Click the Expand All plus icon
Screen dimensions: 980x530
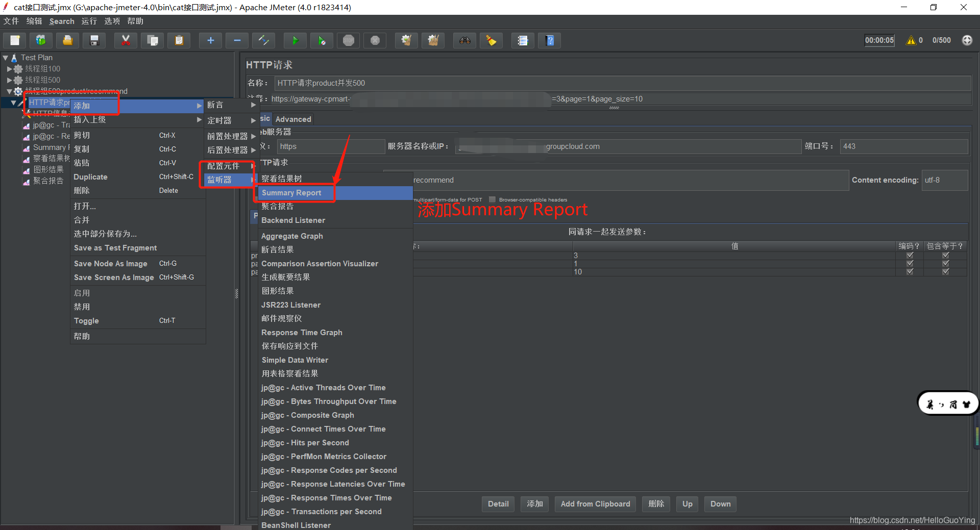(210, 40)
